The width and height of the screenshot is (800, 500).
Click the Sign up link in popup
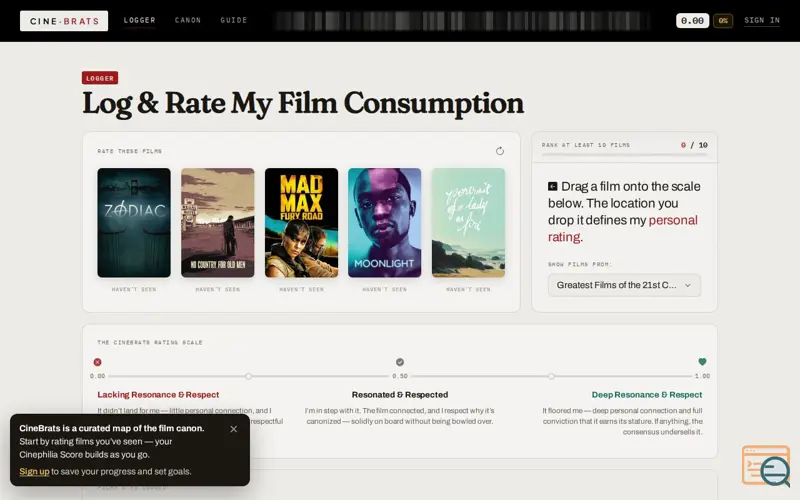tap(34, 471)
